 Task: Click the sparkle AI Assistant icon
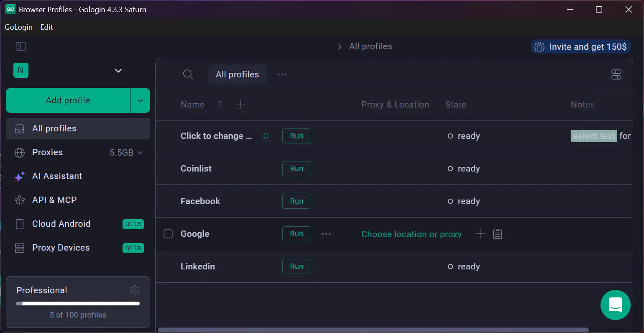(x=20, y=177)
